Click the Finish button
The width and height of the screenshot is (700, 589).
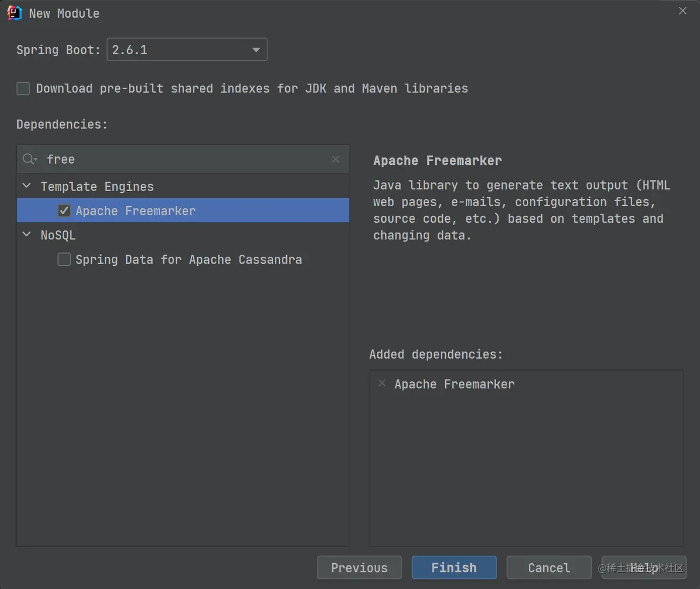click(x=454, y=568)
